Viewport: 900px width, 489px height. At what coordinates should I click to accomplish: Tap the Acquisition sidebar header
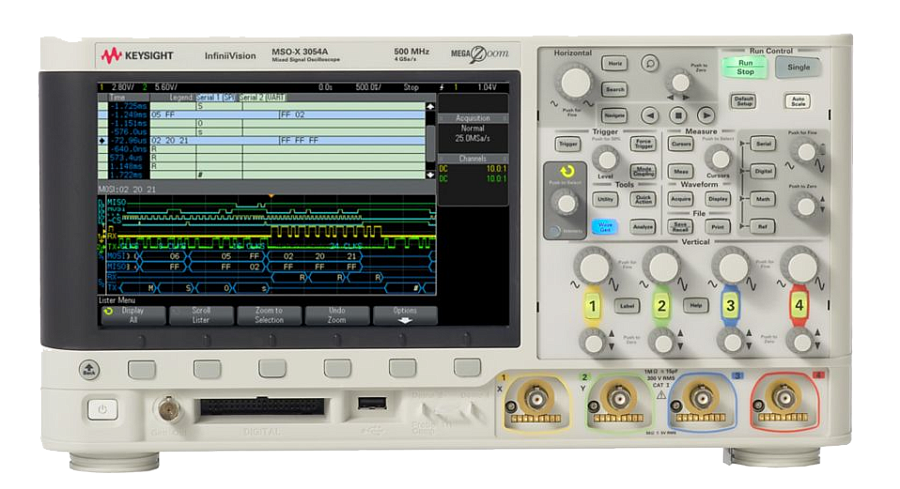coord(473,118)
